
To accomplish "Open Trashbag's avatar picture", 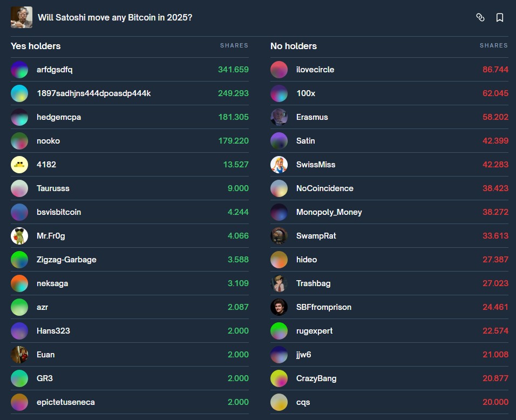I will coord(279,283).
